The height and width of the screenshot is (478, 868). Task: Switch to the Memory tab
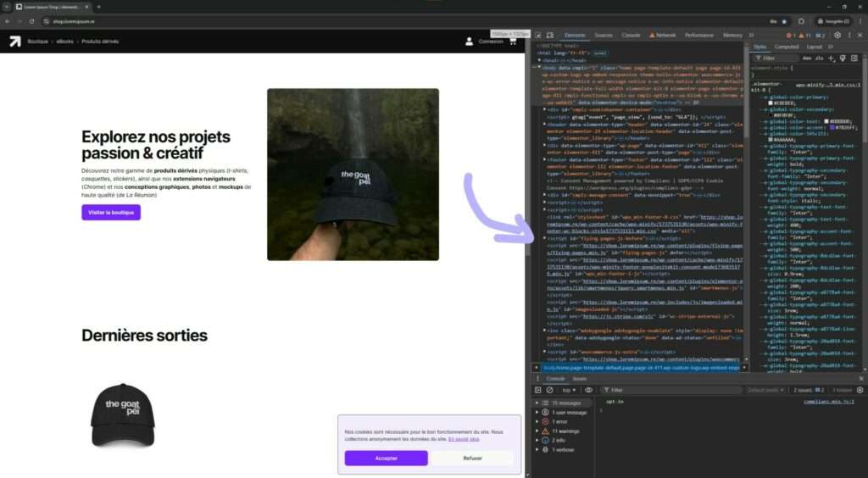732,36
